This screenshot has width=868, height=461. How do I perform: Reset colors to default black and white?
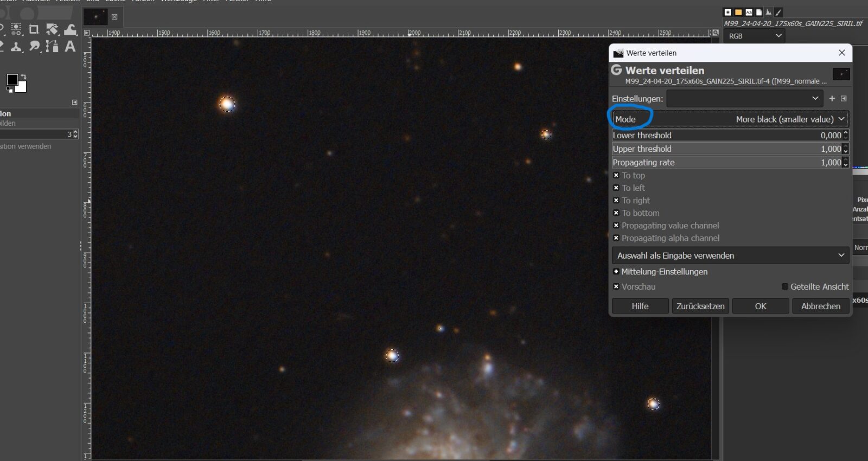pos(10,90)
